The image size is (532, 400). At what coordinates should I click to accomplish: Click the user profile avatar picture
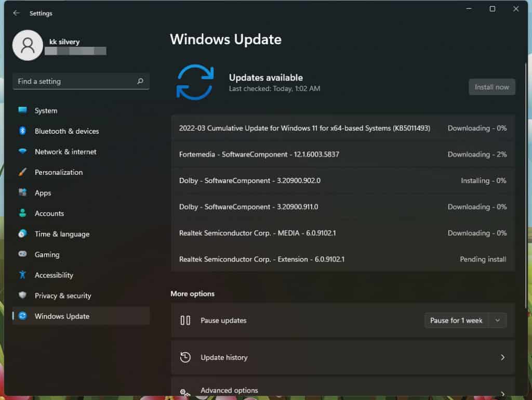28,45
